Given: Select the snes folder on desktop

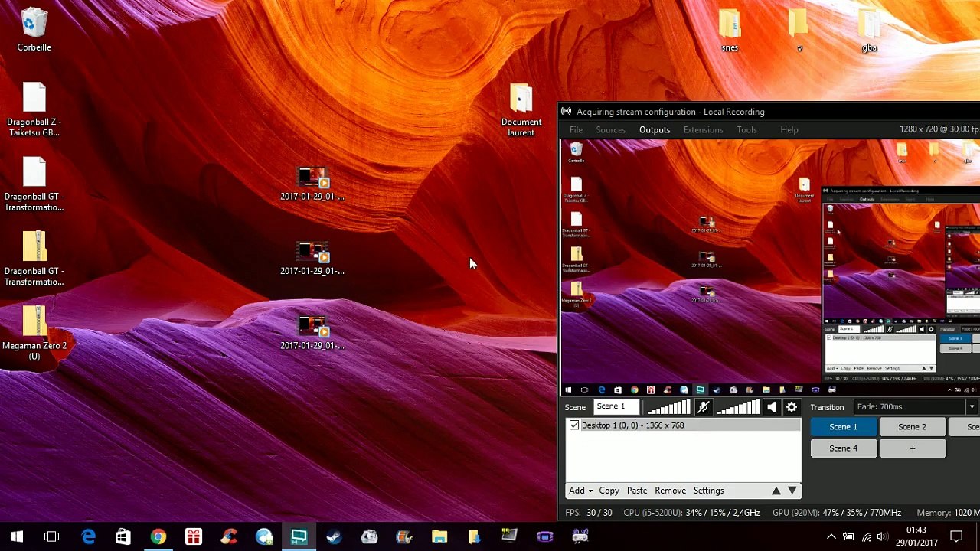Looking at the screenshot, I should pyautogui.click(x=730, y=31).
